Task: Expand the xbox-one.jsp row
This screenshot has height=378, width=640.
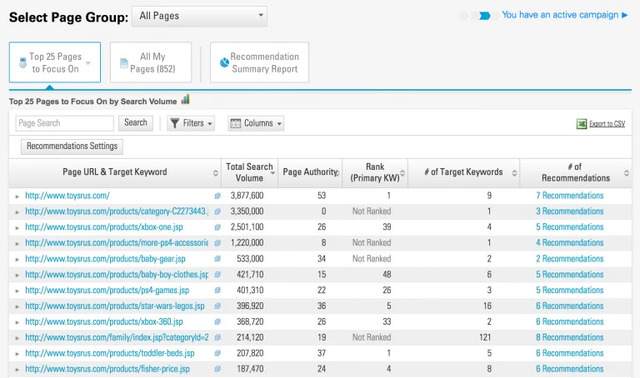Action: [x=17, y=228]
